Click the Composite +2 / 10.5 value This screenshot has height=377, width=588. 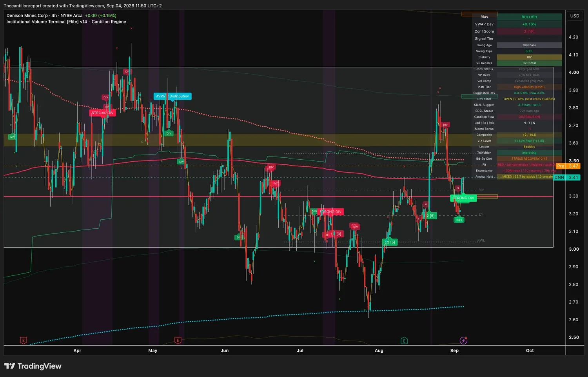click(x=529, y=135)
